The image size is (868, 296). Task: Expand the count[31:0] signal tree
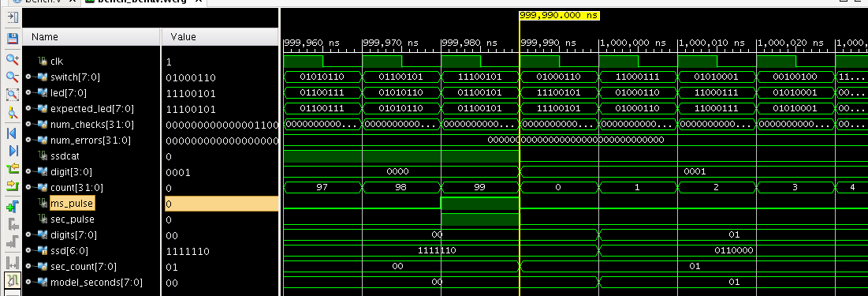click(28, 187)
